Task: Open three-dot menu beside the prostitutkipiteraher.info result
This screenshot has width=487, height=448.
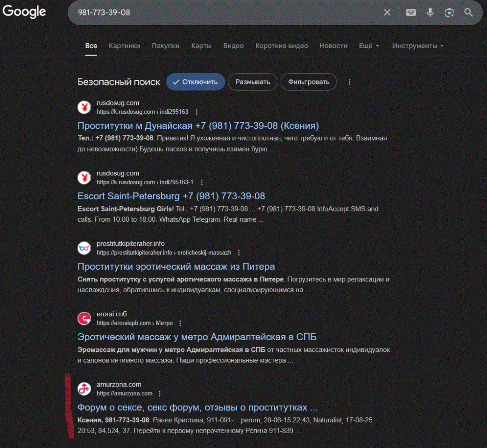Action: tap(239, 252)
